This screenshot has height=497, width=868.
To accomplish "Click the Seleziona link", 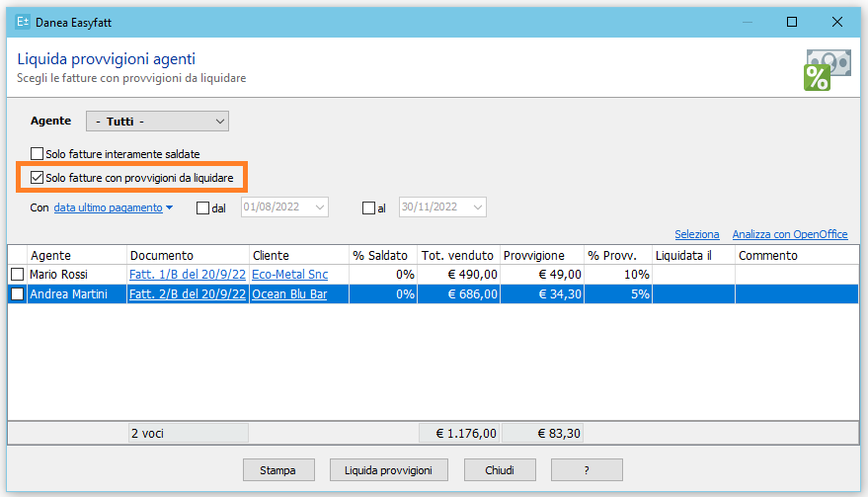I will pyautogui.click(x=697, y=234).
